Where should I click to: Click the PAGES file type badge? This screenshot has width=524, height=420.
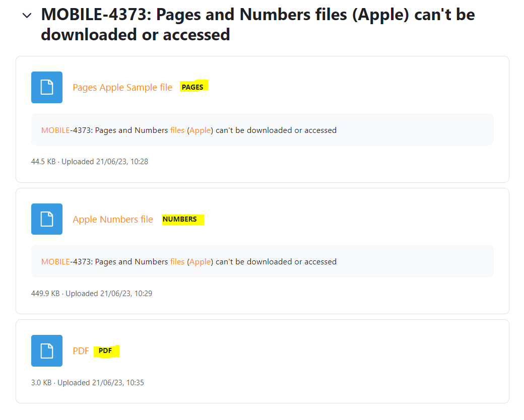(x=192, y=87)
